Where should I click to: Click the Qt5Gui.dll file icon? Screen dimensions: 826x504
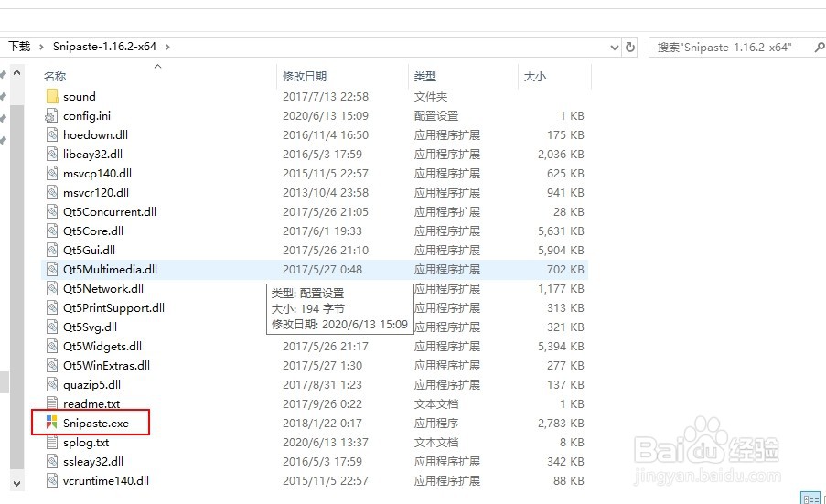click(51, 250)
